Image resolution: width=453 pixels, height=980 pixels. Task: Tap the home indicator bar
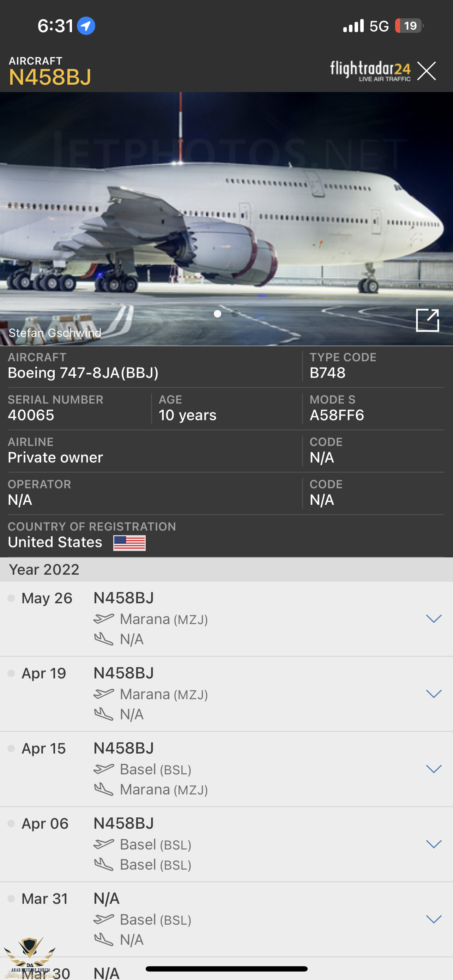(226, 969)
